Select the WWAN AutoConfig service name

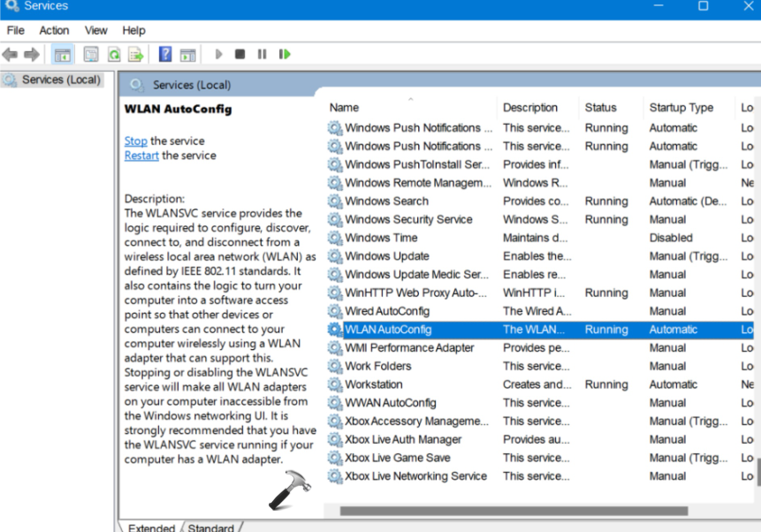pyautogui.click(x=391, y=403)
